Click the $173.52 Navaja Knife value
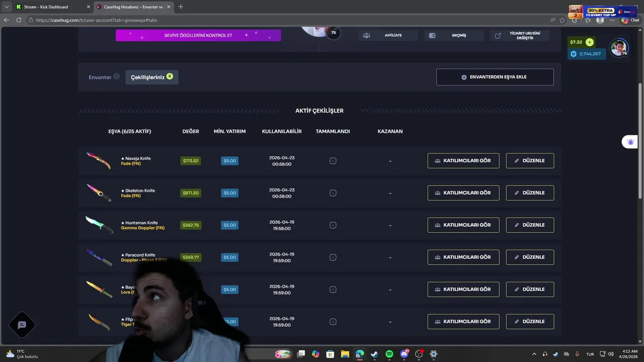644x362 pixels. (191, 161)
